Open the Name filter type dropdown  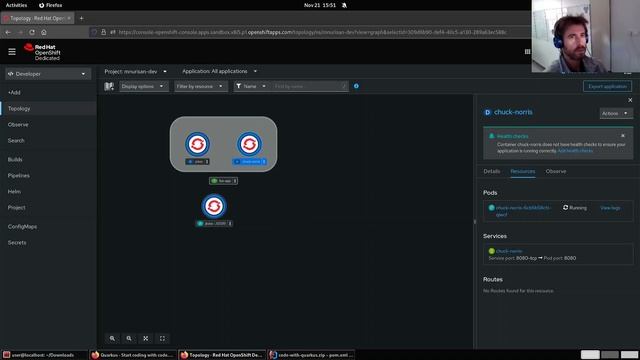[251, 86]
